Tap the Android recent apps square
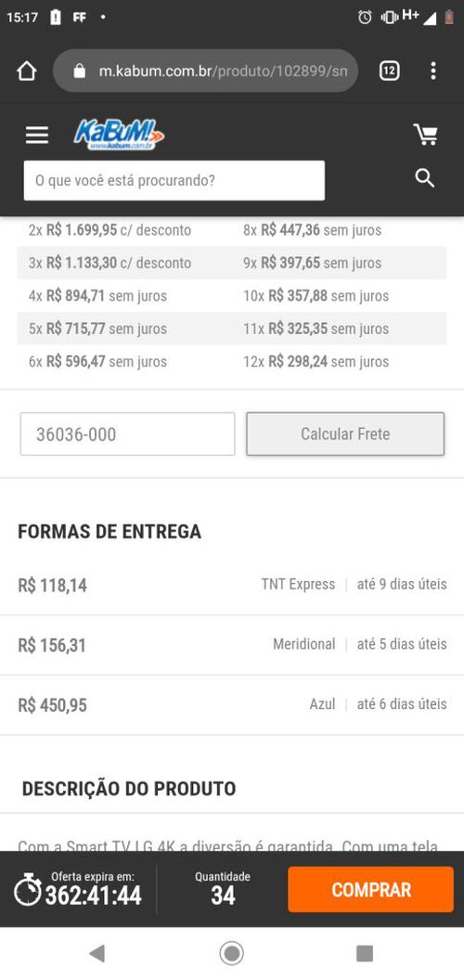This screenshot has height=980, width=464. coord(365,953)
